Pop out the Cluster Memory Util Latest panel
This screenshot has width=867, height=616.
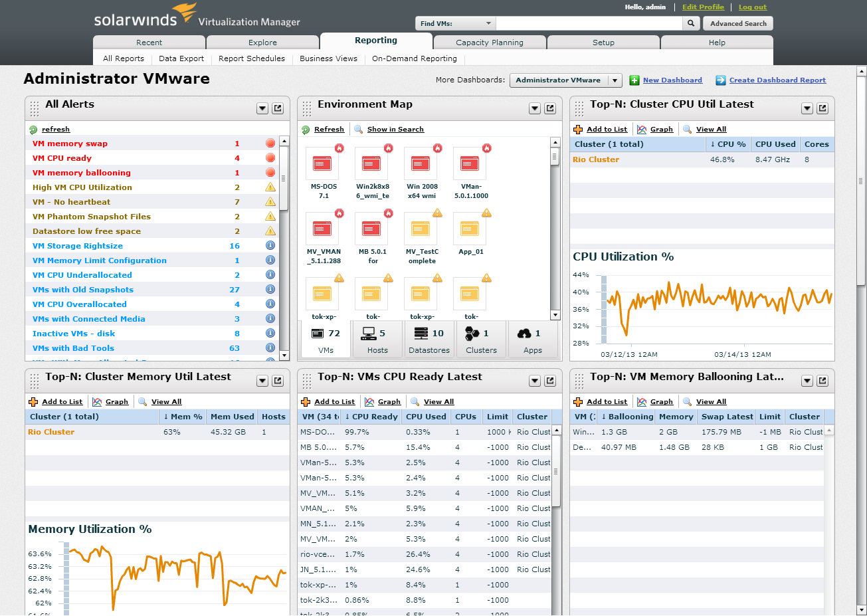[x=278, y=381]
